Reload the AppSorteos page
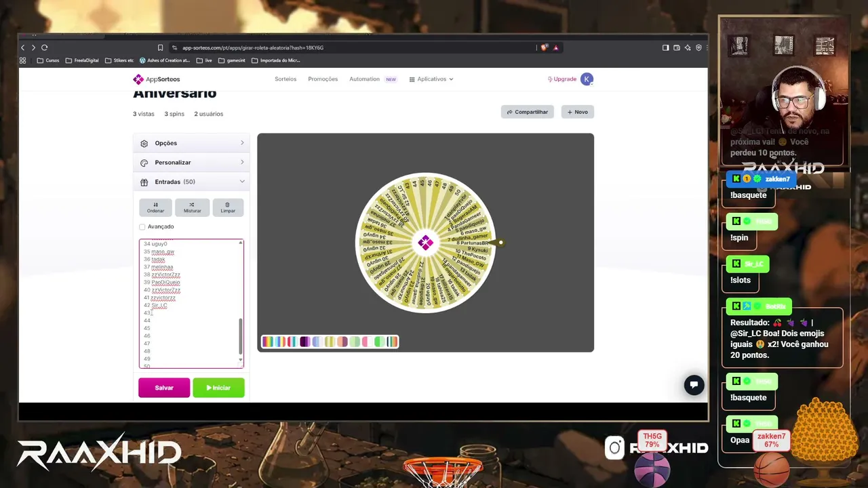Image resolution: width=868 pixels, height=488 pixels. click(45, 47)
